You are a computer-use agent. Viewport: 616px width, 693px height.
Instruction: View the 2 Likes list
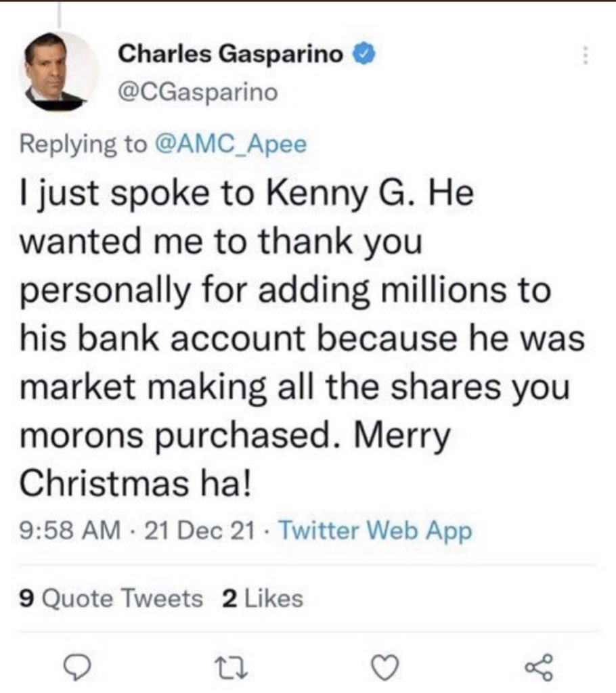pos(262,598)
